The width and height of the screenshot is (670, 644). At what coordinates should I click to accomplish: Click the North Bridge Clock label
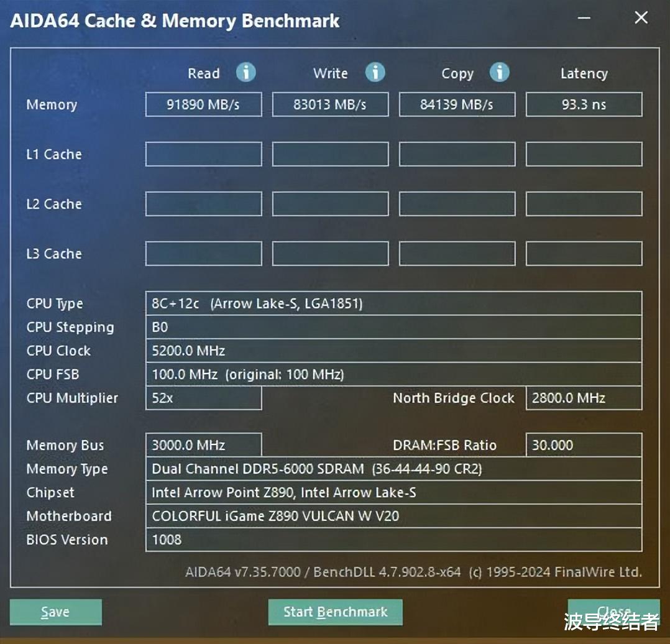(x=453, y=398)
